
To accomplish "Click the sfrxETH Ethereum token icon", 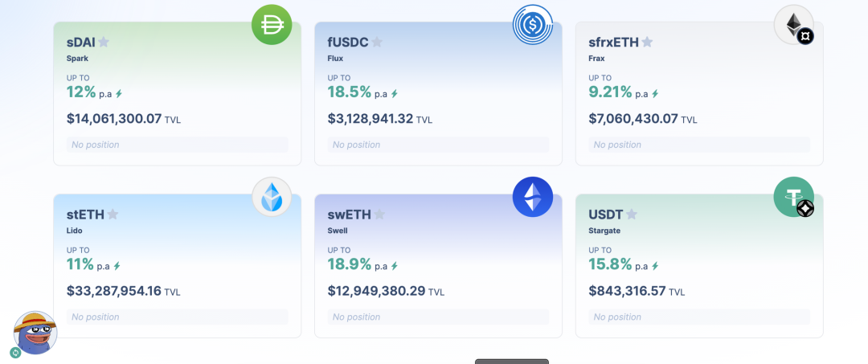I will pos(793,25).
